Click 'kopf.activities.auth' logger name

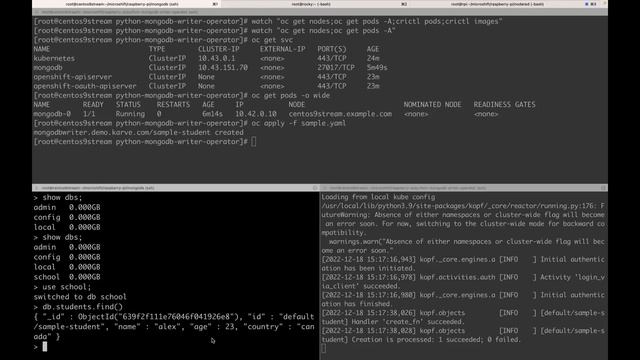(x=458, y=277)
